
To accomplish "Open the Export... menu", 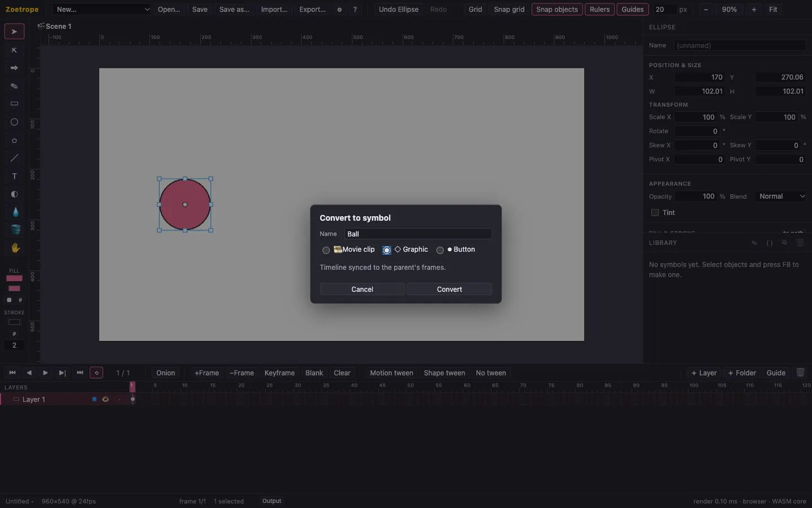I will pyautogui.click(x=312, y=10).
